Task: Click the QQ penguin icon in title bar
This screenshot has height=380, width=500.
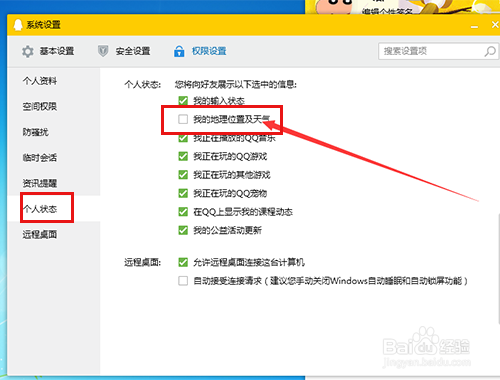Action: (18, 25)
